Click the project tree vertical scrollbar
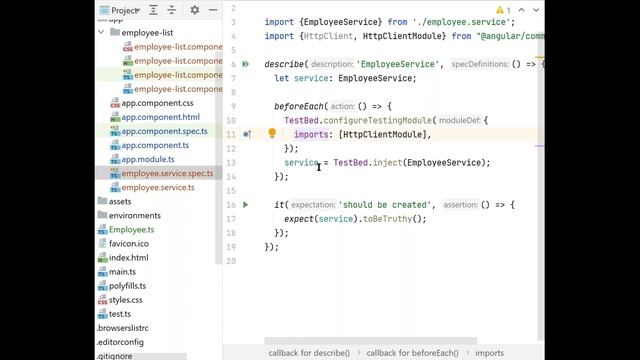This screenshot has height=360, width=640. coord(218,159)
